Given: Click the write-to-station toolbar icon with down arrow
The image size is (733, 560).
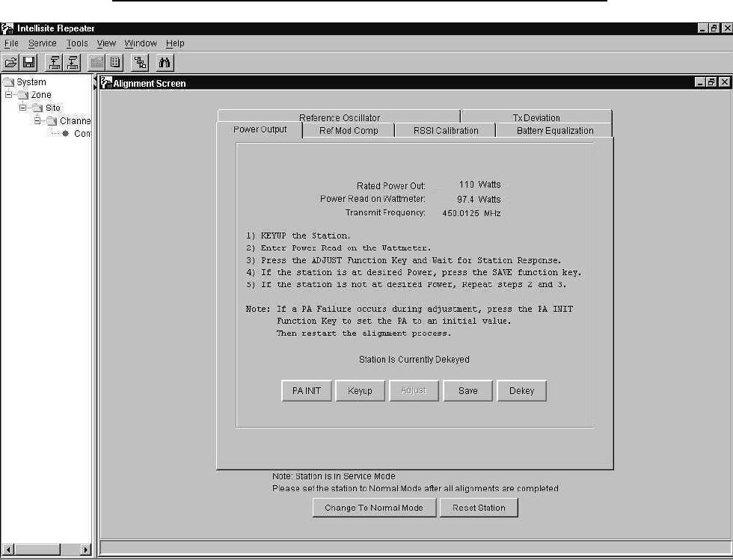Looking at the screenshot, I should (73, 62).
